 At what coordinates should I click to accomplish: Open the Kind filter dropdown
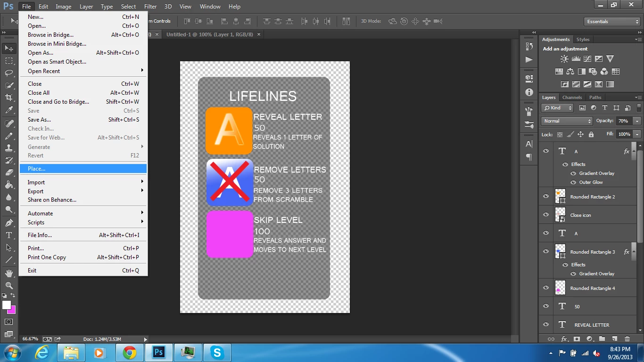(557, 108)
